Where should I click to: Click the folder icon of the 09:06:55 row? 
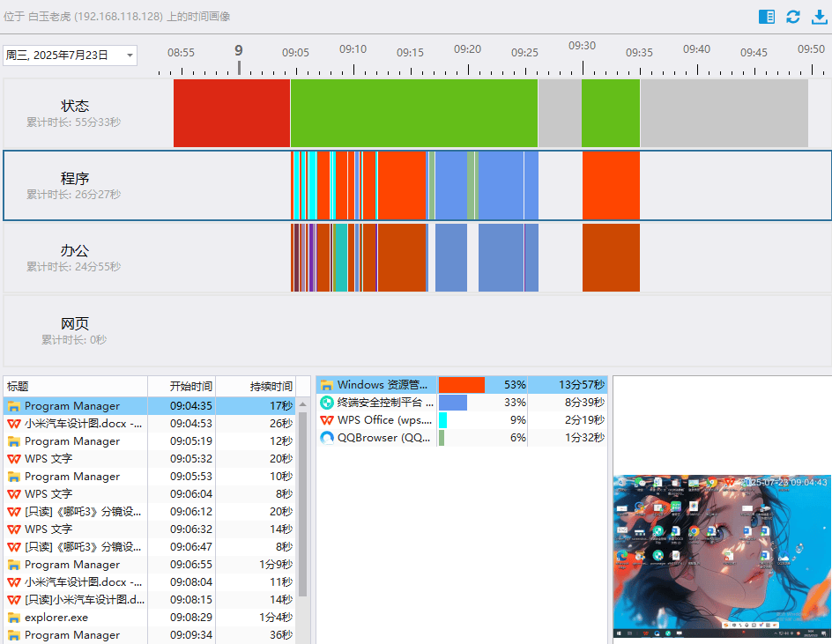(x=14, y=565)
